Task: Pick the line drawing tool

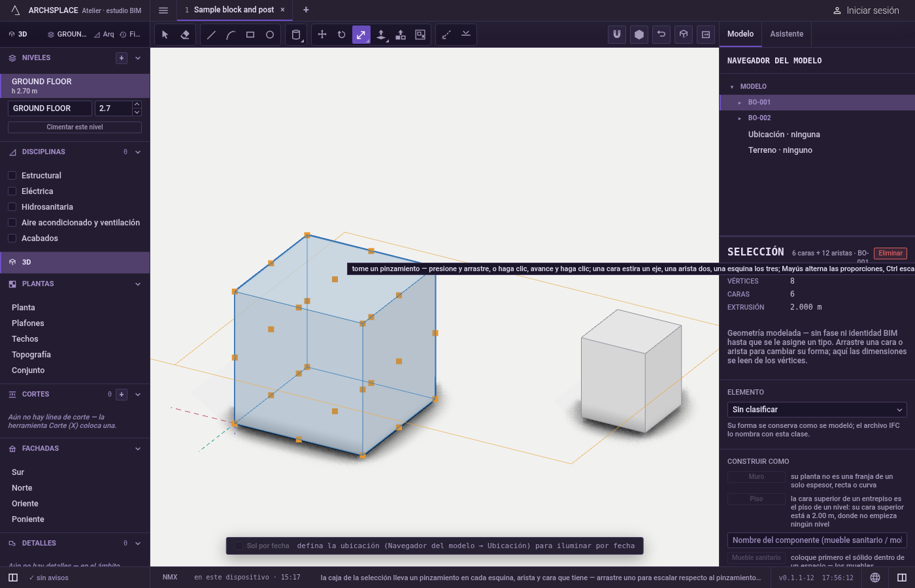Action: (211, 35)
